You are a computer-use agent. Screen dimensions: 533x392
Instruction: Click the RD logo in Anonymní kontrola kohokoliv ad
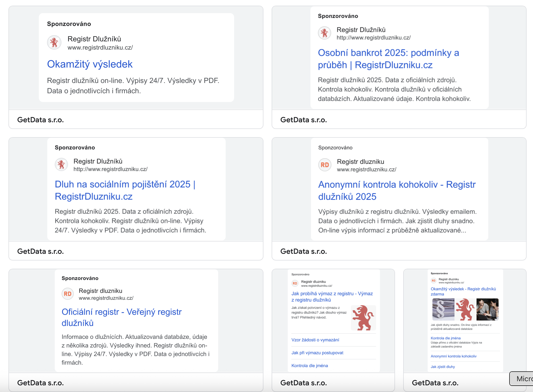(x=325, y=165)
